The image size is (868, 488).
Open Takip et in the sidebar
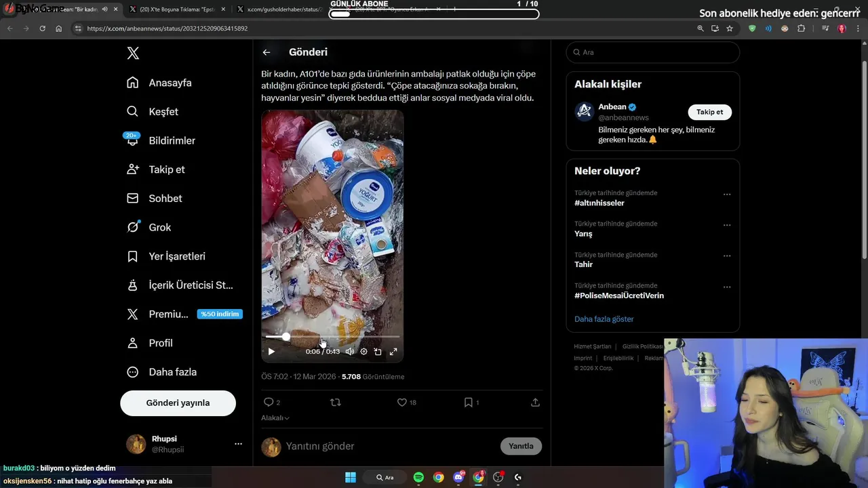click(155, 169)
